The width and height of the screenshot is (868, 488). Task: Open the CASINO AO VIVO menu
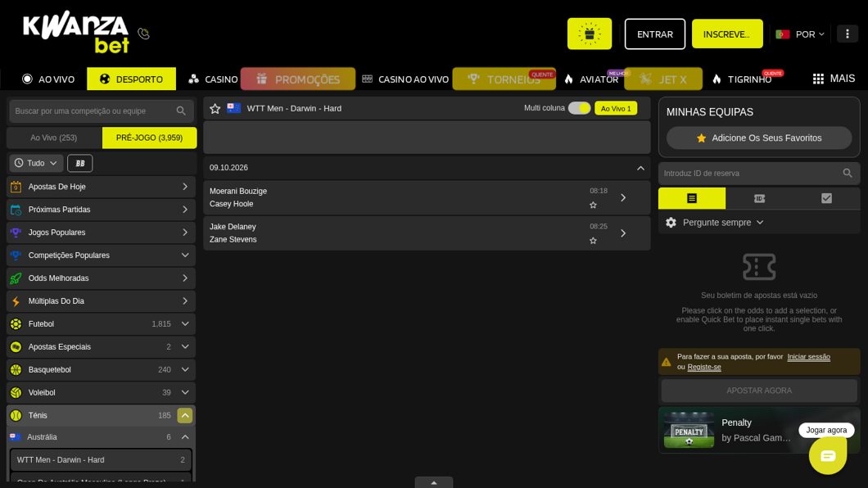(405, 79)
